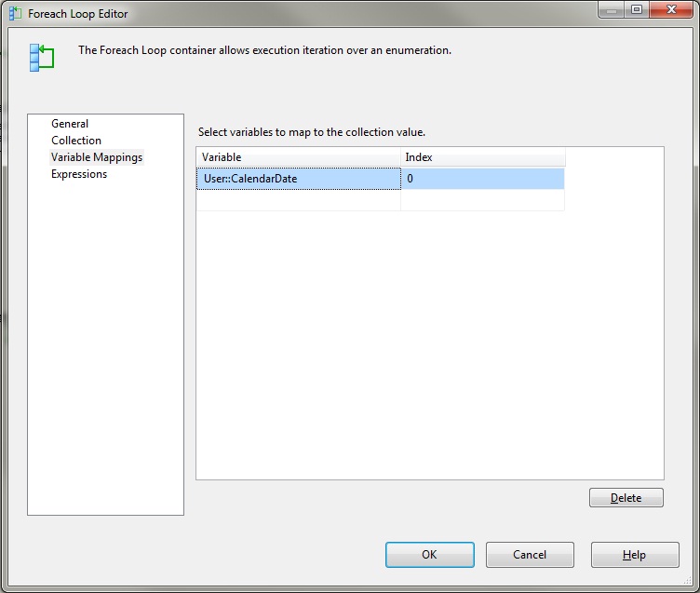Minimize the Foreach Loop Editor window
This screenshot has width=700, height=593.
[x=609, y=11]
